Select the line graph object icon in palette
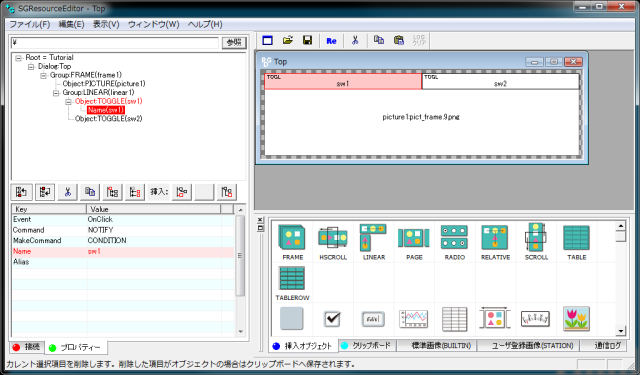 coord(413,319)
